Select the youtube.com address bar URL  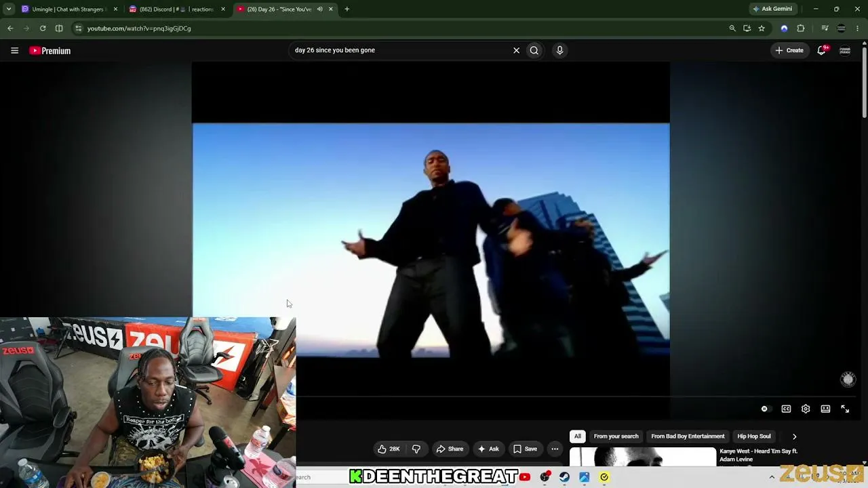139,28
